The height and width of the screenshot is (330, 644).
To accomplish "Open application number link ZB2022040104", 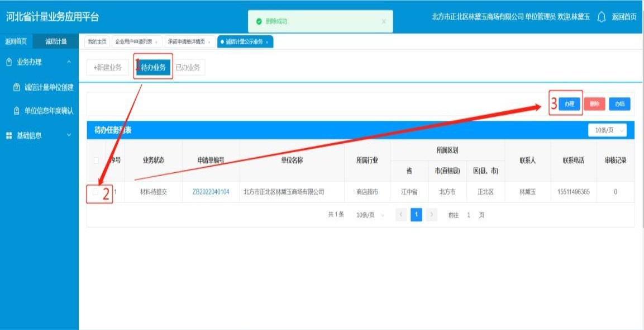I will (x=211, y=192).
